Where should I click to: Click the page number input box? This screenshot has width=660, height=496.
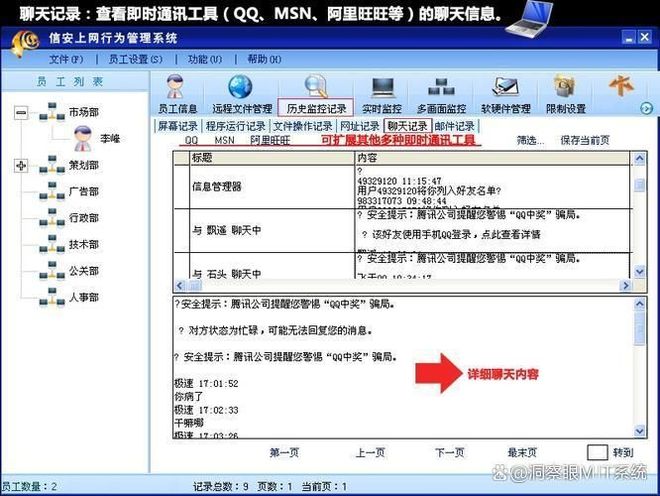597,453
